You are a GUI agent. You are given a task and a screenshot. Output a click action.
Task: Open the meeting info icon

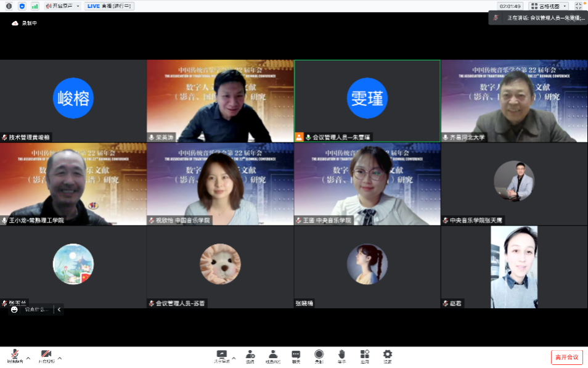point(9,6)
